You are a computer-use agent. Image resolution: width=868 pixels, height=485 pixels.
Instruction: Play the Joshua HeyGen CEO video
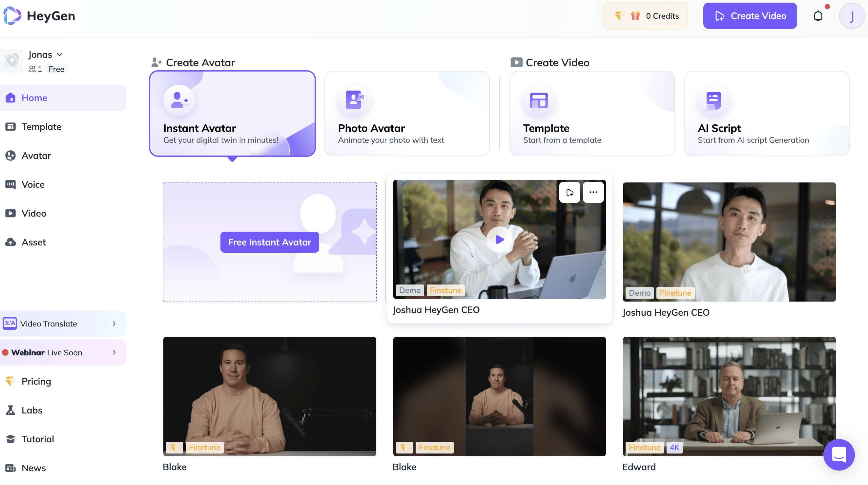(499, 240)
